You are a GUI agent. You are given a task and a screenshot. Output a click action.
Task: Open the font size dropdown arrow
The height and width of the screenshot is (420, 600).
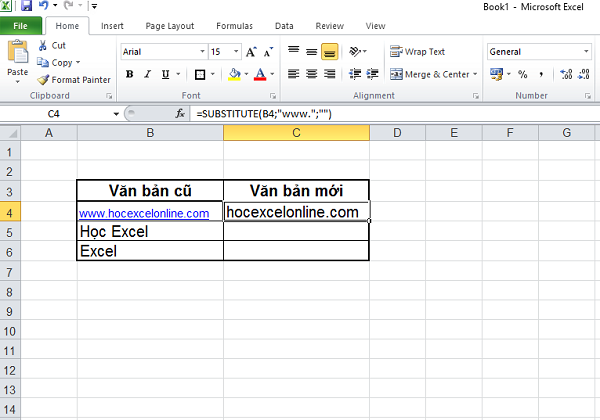(236, 51)
